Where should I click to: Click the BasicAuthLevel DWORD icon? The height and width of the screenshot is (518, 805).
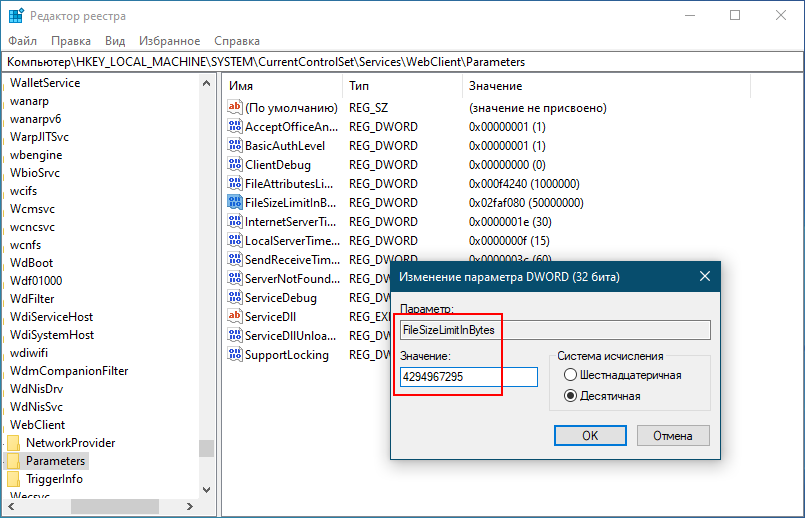(235, 145)
